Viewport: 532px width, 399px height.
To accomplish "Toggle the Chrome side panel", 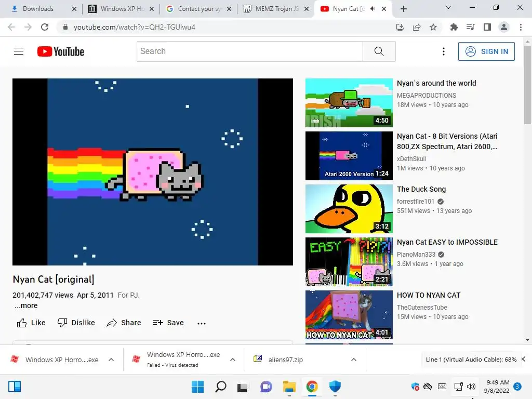I will pyautogui.click(x=487, y=27).
